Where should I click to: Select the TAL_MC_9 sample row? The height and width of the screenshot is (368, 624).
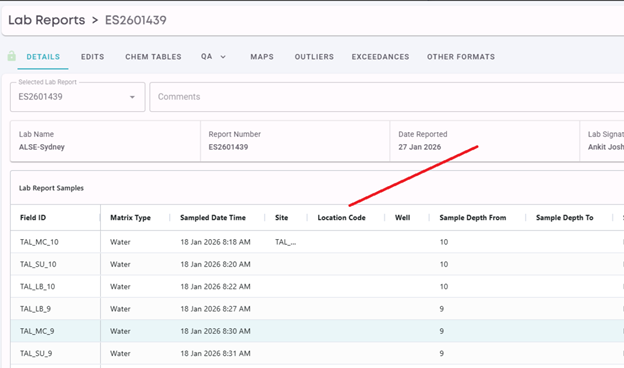317,331
